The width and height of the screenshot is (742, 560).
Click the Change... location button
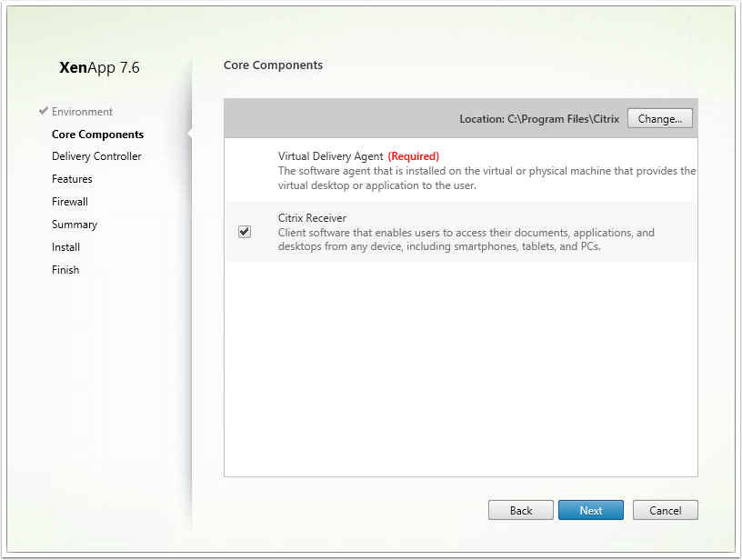click(659, 118)
